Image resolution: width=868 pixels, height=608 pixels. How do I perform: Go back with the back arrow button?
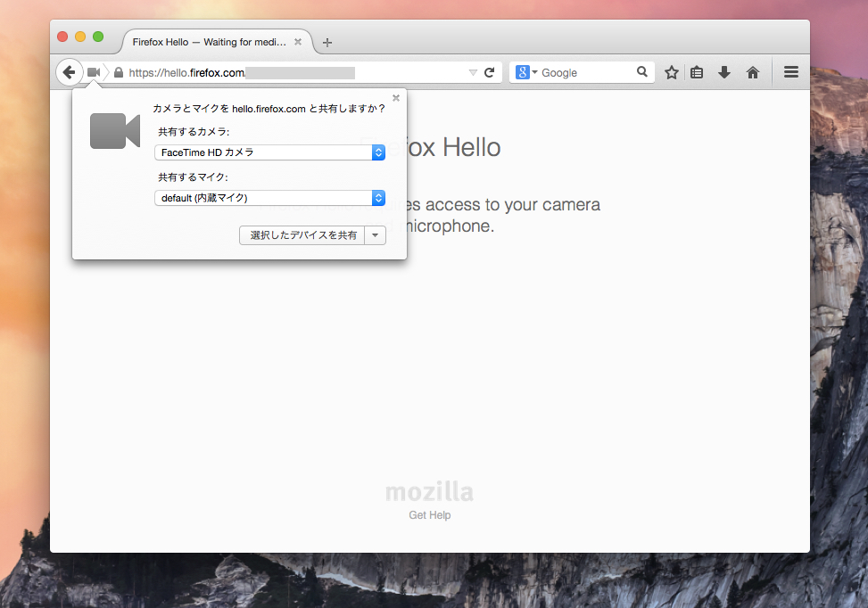click(x=70, y=72)
